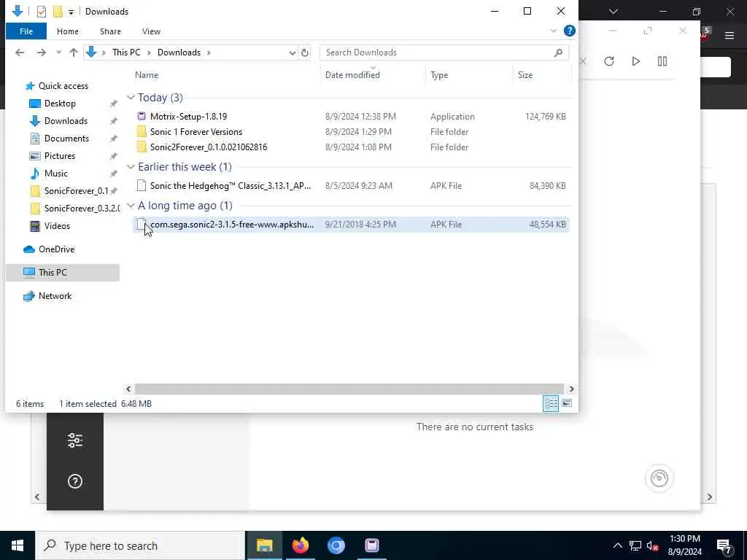Viewport: 747px width, 560px height.
Task: Go forward with the Forward arrow
Action: click(x=42, y=52)
